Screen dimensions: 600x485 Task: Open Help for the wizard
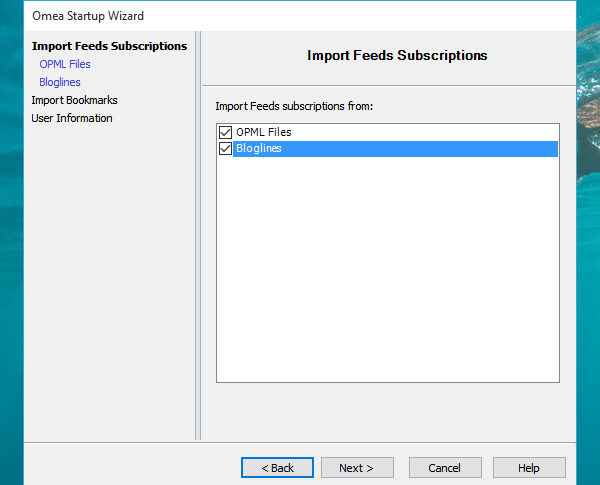529,467
